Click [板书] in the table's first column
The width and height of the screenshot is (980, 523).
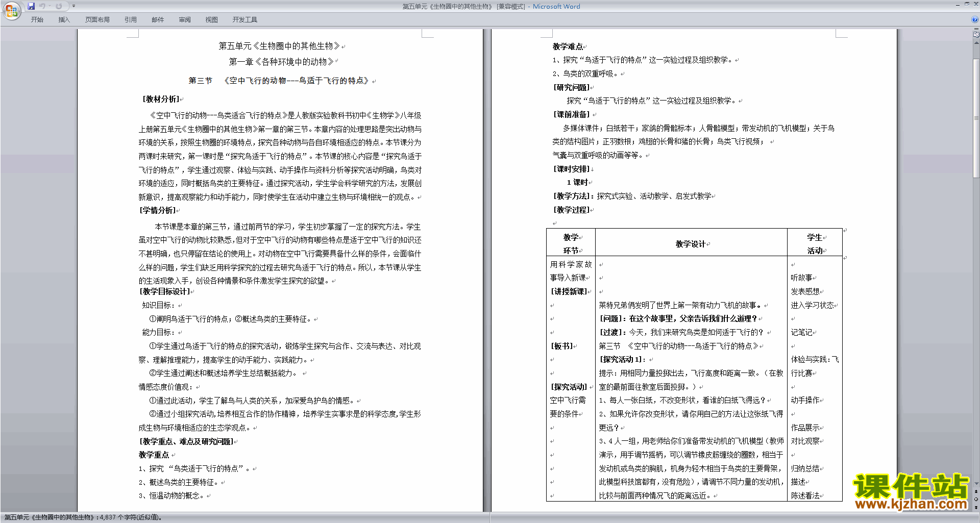click(561, 346)
